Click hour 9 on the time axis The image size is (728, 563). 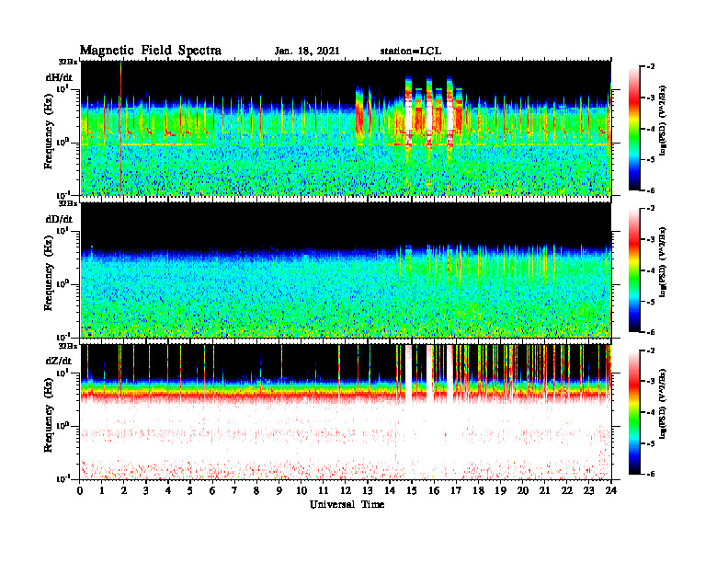[279, 490]
